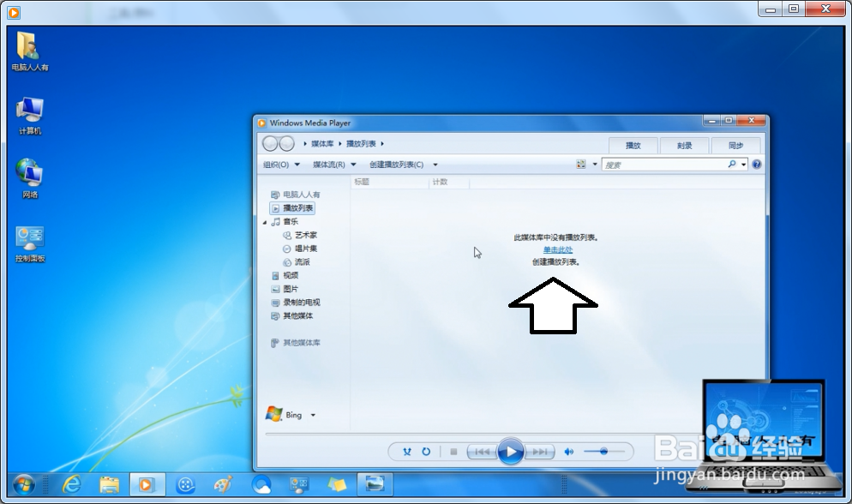Open the Help icon
The width and height of the screenshot is (852, 504).
coord(757,164)
